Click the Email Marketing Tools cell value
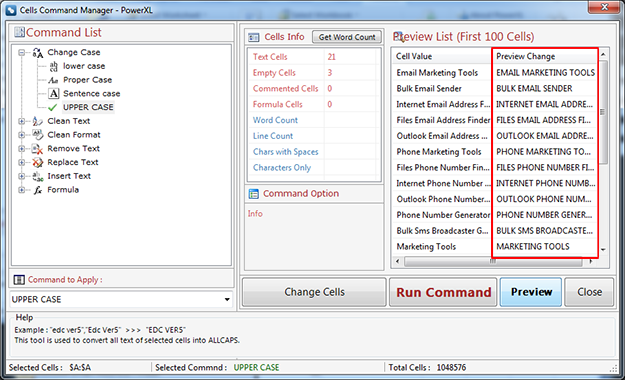 [437, 73]
